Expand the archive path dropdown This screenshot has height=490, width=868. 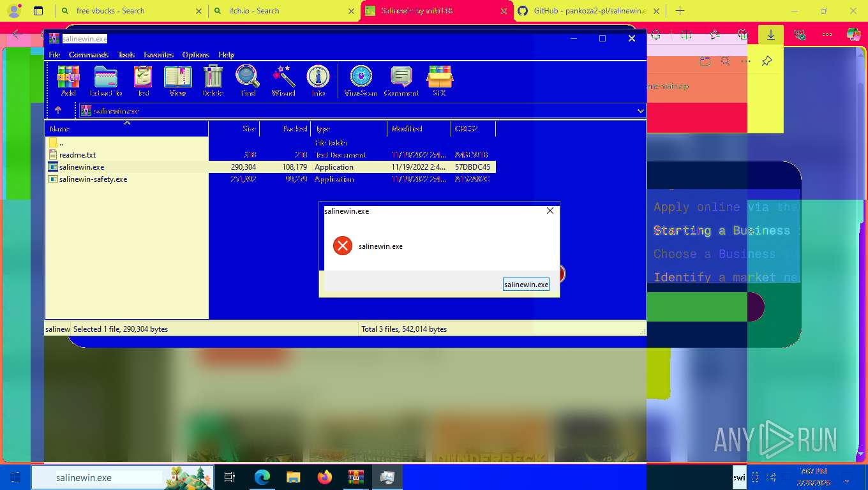click(x=641, y=111)
